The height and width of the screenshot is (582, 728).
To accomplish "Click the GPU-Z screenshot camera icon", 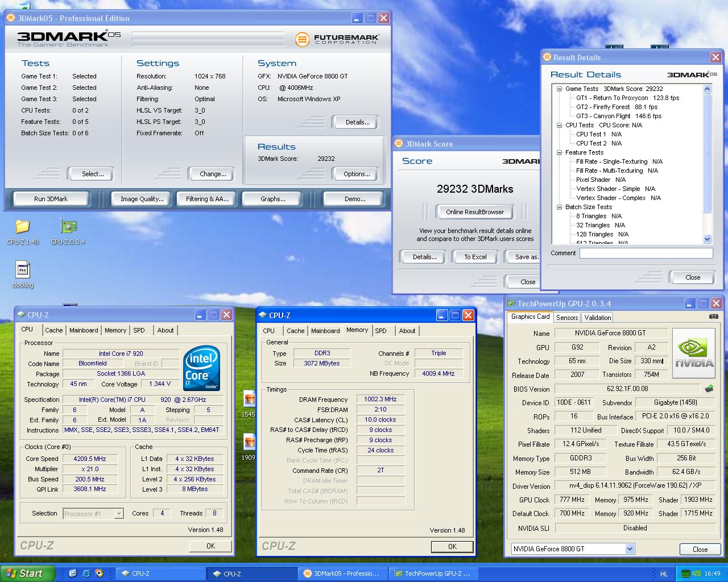I will coord(714,317).
